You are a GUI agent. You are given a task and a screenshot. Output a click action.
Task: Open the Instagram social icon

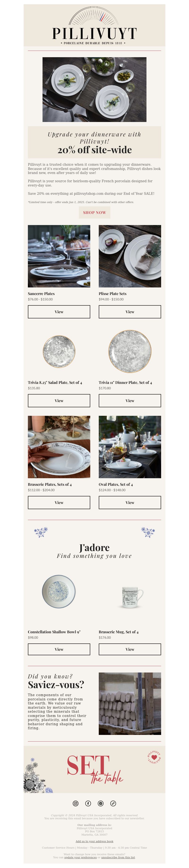75,803
